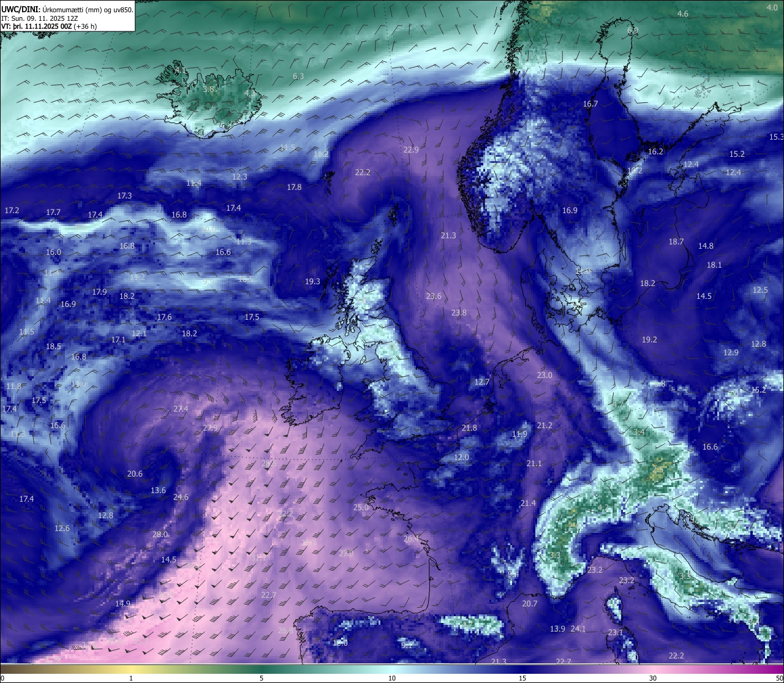Screen dimensions: 784x683
Task: Click the colorbar label 10
Action: click(392, 678)
